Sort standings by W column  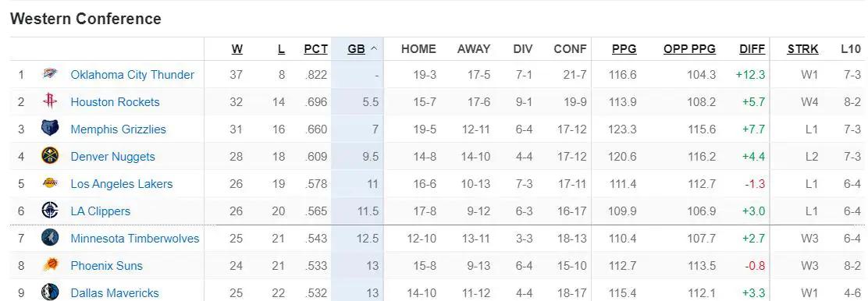pos(237,48)
